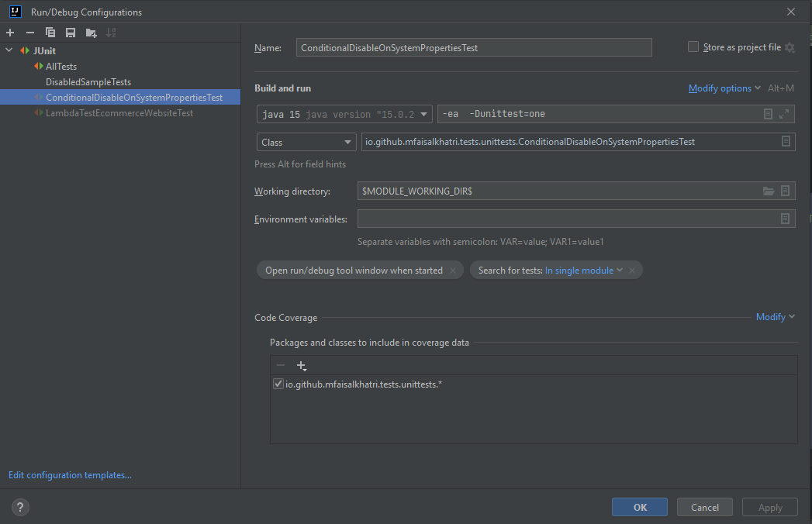Enable Store as project file checkbox

693,47
